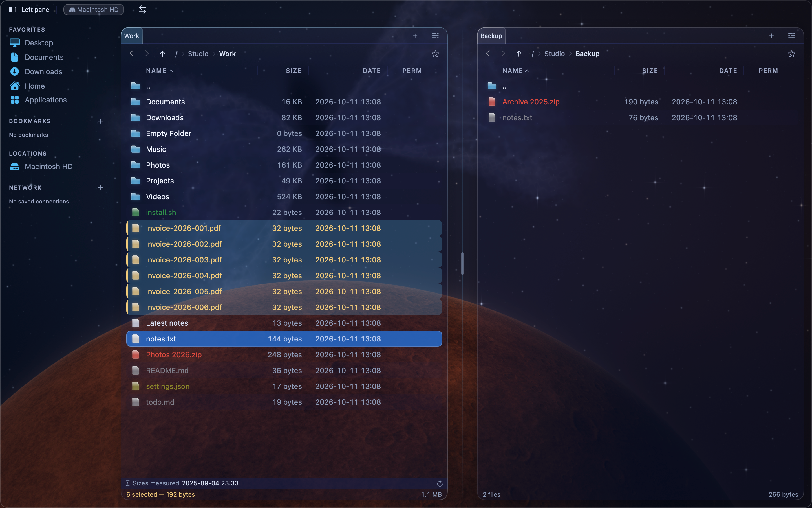Toggle the sidebar icon beside Left pane
Image resolution: width=812 pixels, height=508 pixels.
point(12,10)
